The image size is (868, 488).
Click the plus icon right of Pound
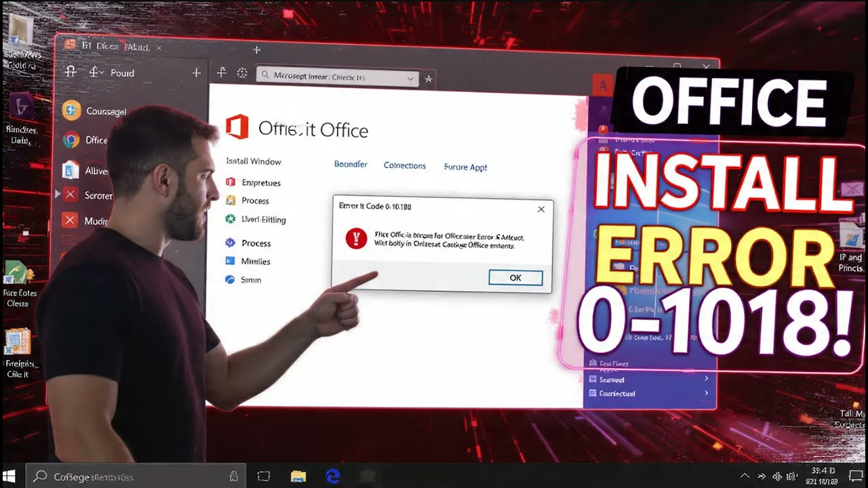[196, 73]
